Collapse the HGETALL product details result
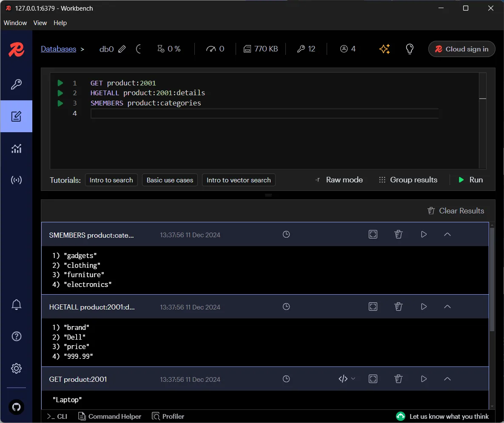 (x=447, y=307)
